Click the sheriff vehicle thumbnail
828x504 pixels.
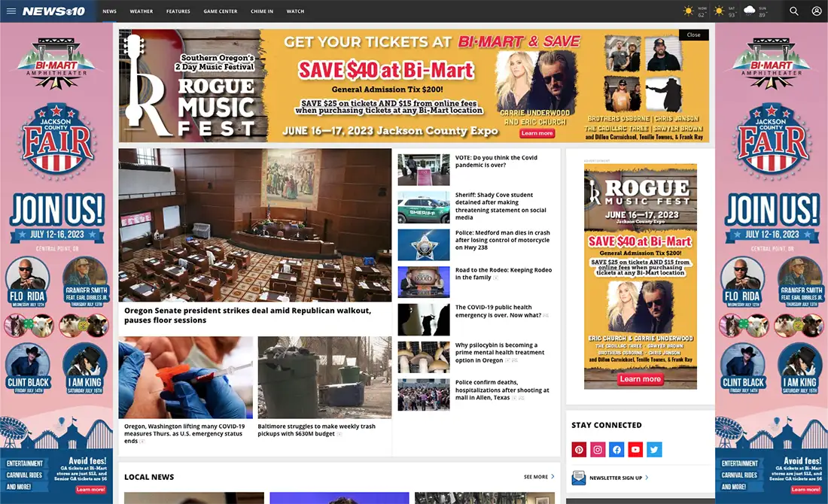[424, 208]
